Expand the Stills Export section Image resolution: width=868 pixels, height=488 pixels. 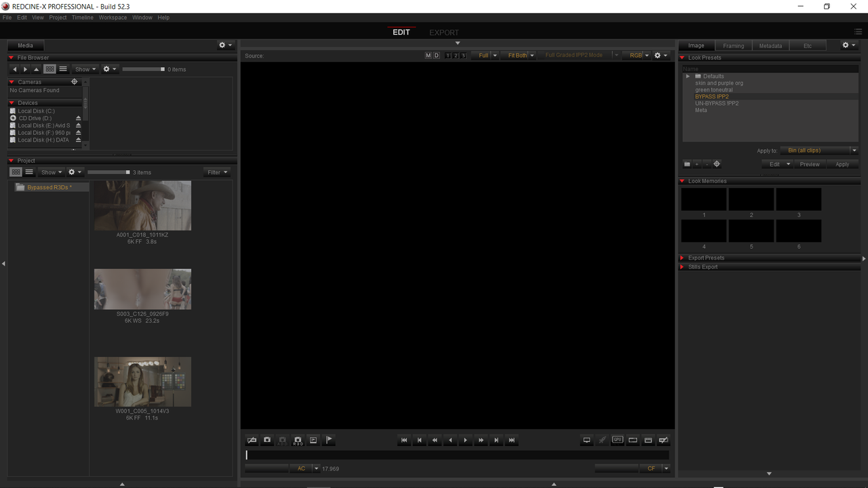682,267
